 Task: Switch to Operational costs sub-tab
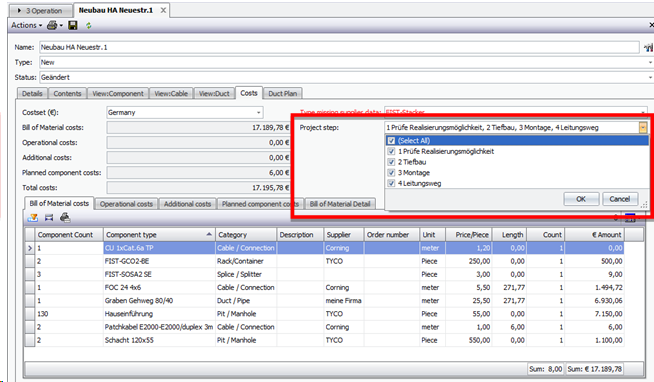126,204
